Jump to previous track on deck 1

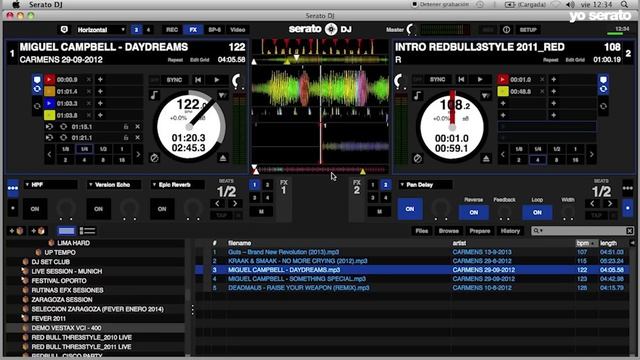pos(198,80)
